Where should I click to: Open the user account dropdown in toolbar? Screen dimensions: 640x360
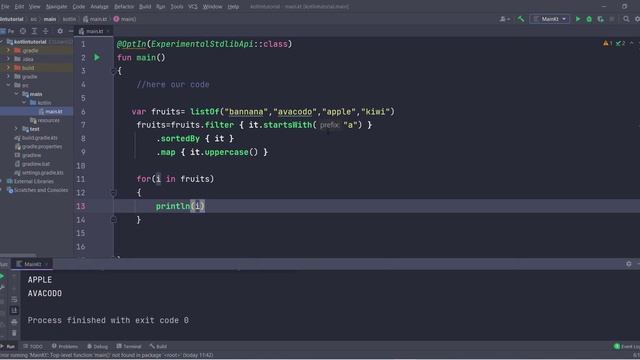point(505,19)
